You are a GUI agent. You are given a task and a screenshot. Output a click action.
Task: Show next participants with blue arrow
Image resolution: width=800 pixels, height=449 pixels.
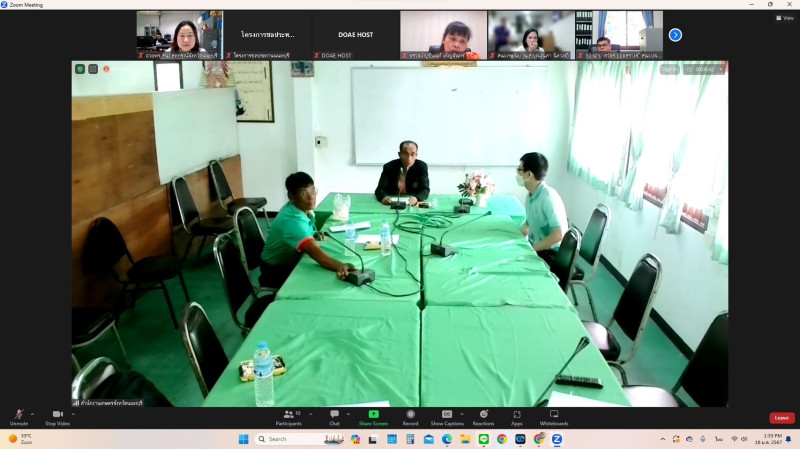pyautogui.click(x=675, y=35)
